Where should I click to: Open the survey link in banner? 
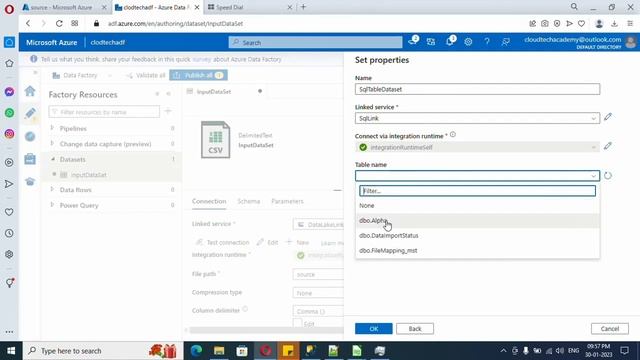(x=202, y=59)
